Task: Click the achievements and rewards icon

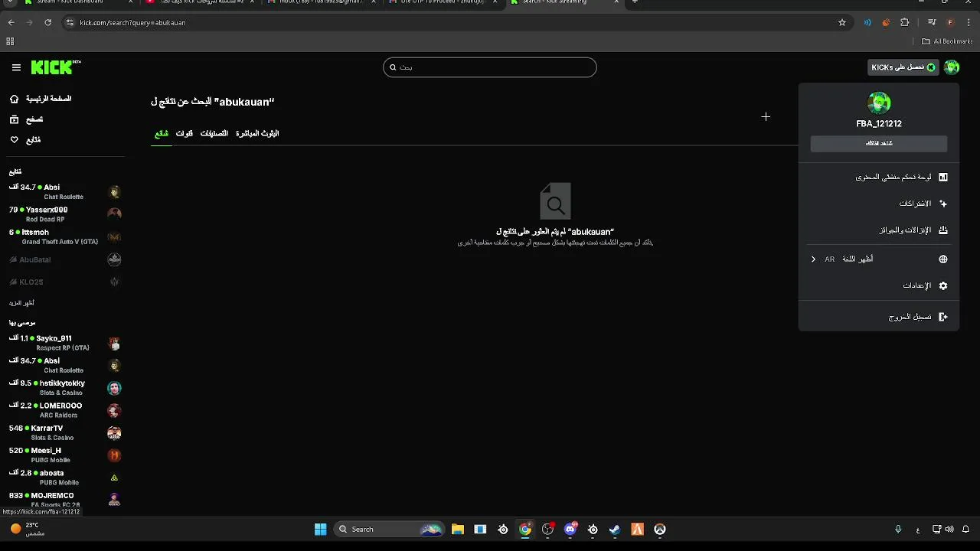Action: pyautogui.click(x=943, y=230)
